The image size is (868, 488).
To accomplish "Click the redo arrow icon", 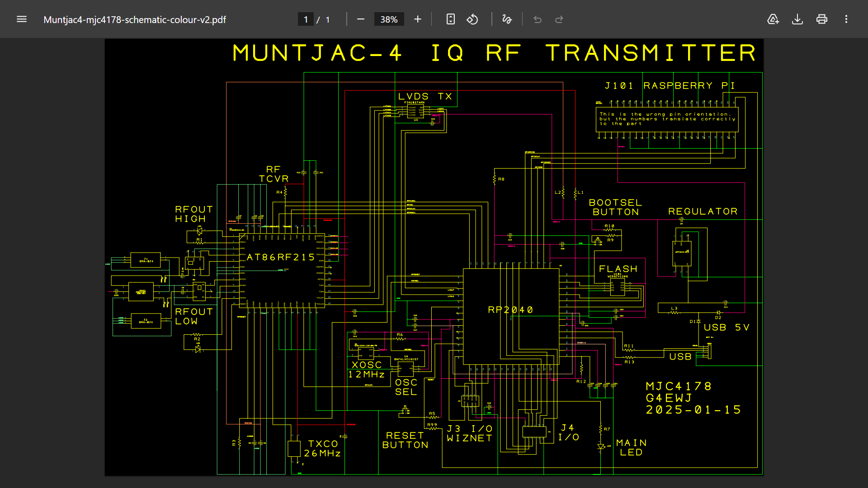I will (559, 19).
